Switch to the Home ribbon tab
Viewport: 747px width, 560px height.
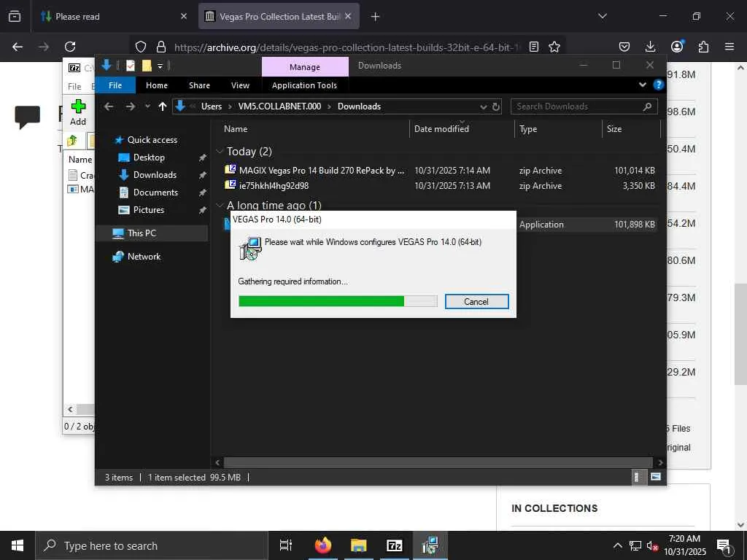pos(157,85)
